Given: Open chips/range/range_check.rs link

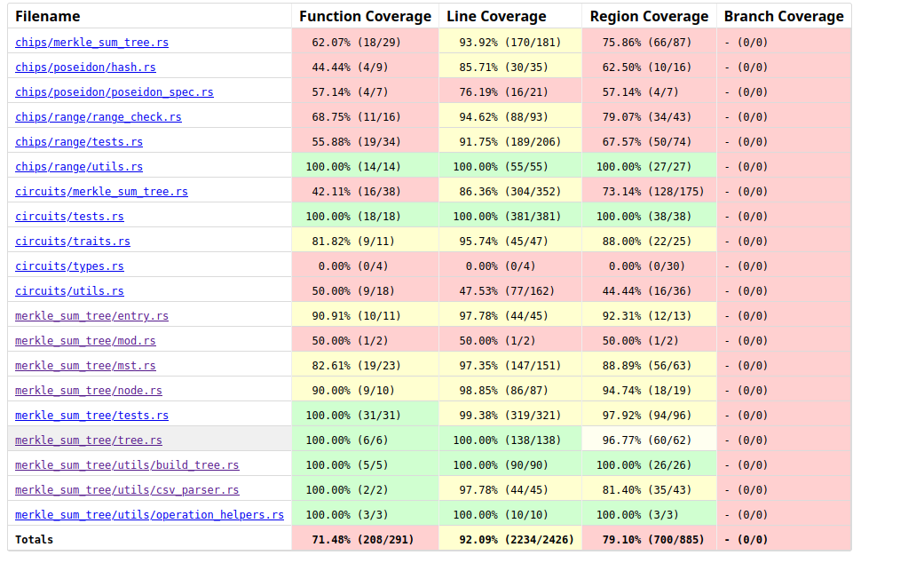Looking at the screenshot, I should point(99,116).
